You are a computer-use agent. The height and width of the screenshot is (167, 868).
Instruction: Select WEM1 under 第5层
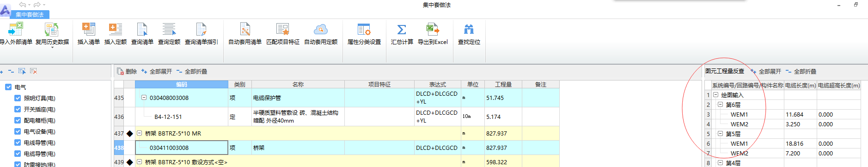pyautogui.click(x=739, y=143)
